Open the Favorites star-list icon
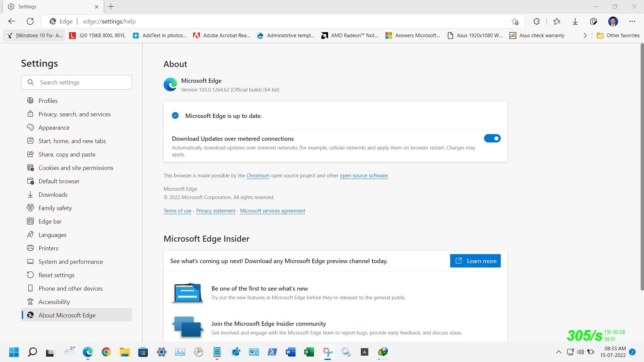The width and height of the screenshot is (644, 362). click(x=557, y=21)
